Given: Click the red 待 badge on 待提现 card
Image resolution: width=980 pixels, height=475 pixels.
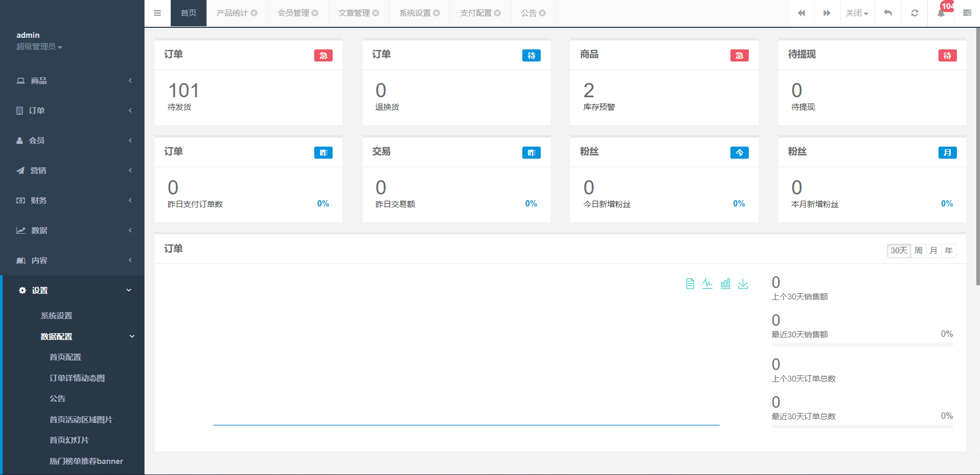Looking at the screenshot, I should pyautogui.click(x=947, y=56).
